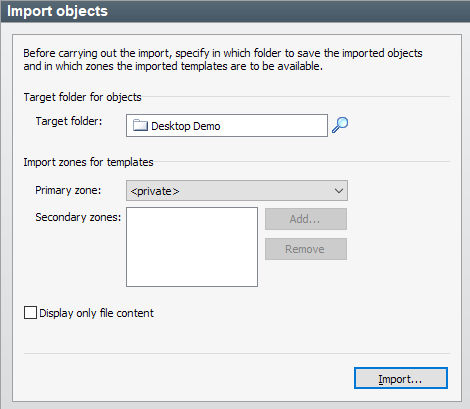
Task: Click the Desktop Demo text in Target folder field
Action: click(186, 126)
